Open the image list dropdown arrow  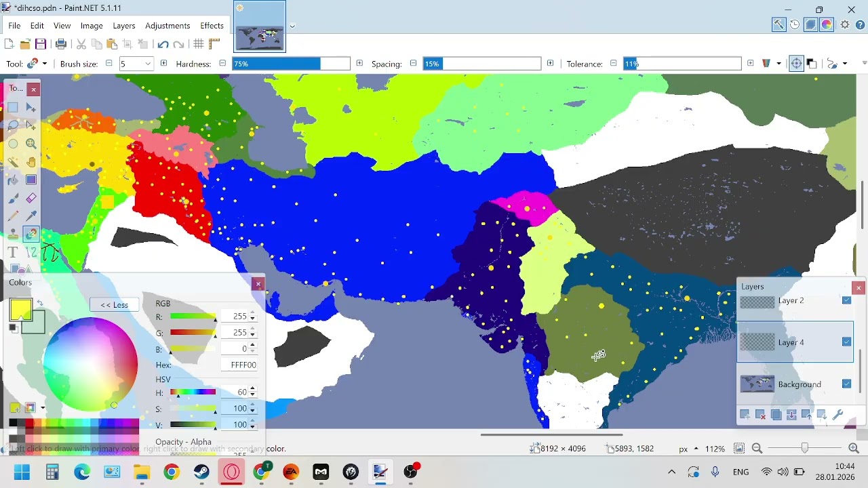[x=292, y=26]
